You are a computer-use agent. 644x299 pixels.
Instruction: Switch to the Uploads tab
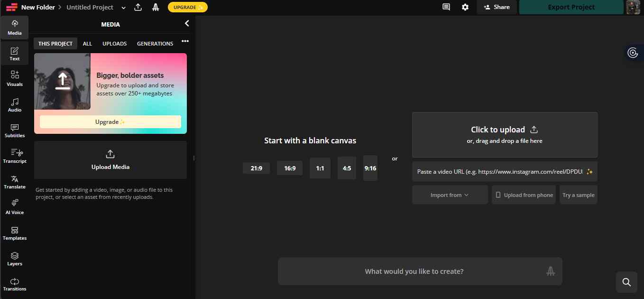click(114, 44)
